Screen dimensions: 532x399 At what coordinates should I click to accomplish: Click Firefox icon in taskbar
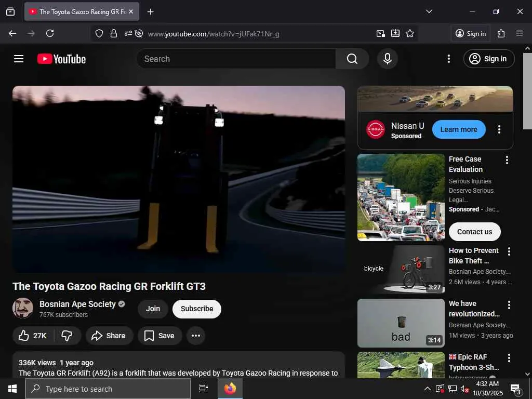coord(230,389)
